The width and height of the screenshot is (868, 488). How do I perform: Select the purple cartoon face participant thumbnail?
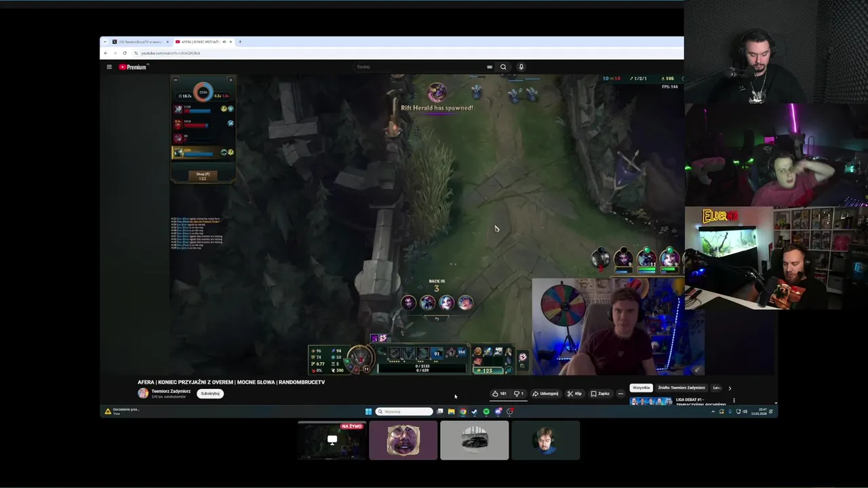[x=403, y=441]
